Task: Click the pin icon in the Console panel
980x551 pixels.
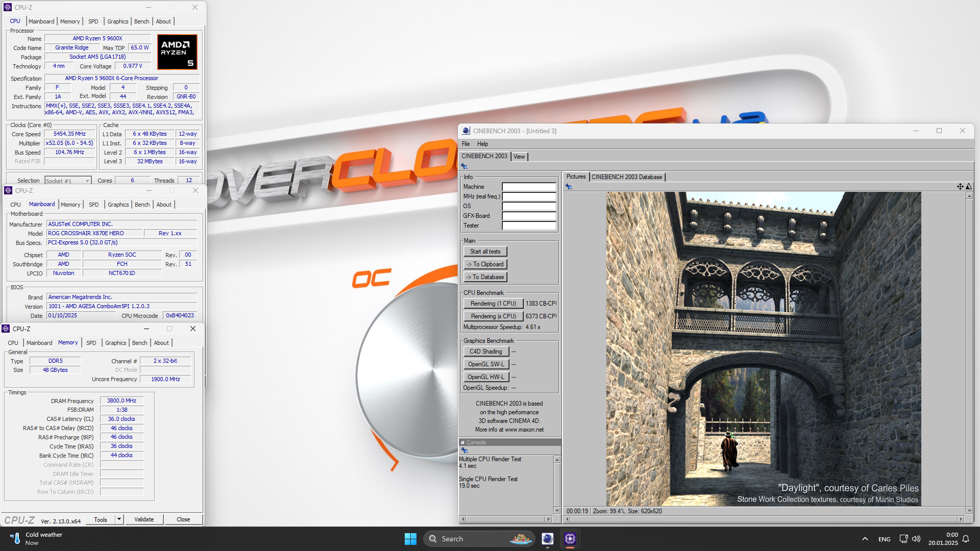Action: coord(464,450)
